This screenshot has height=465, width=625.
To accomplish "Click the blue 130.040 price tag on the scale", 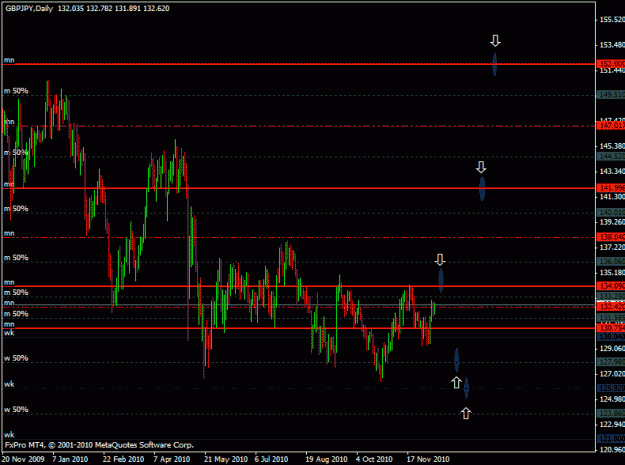I will click(611, 337).
